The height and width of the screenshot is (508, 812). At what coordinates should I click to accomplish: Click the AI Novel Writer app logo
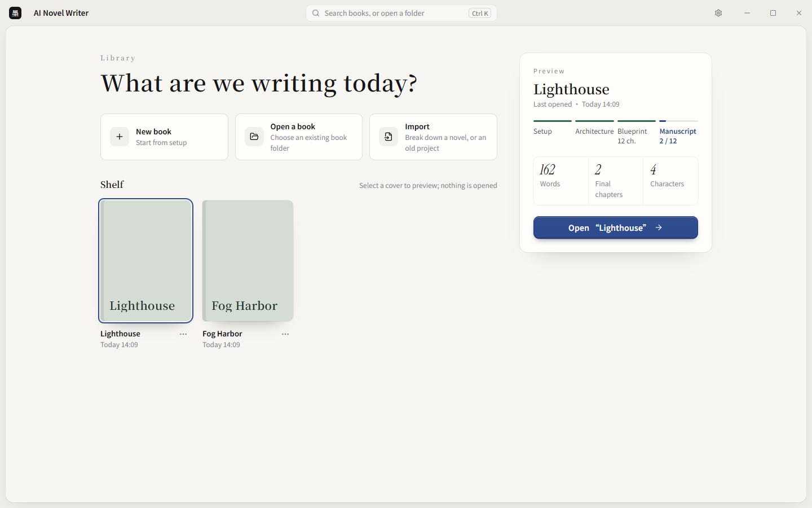tap(15, 13)
